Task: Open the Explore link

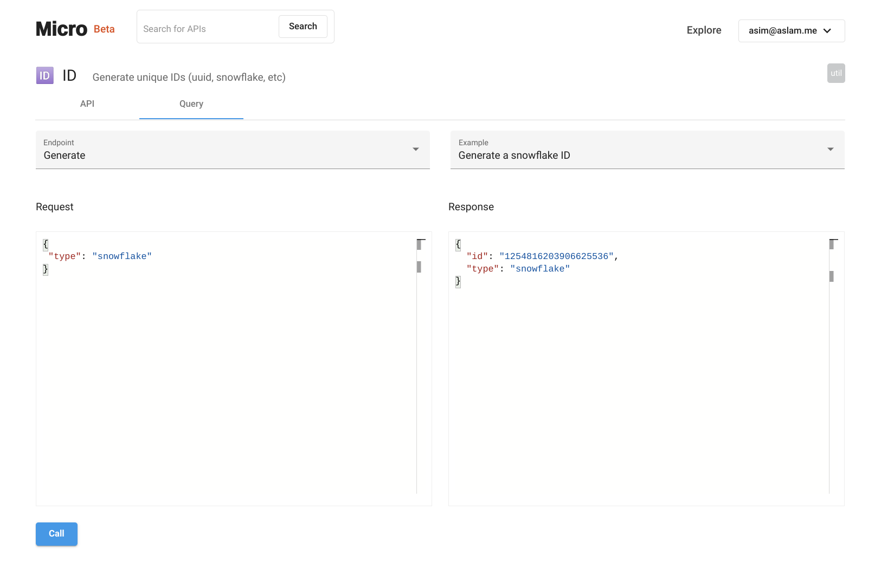Action: [704, 30]
